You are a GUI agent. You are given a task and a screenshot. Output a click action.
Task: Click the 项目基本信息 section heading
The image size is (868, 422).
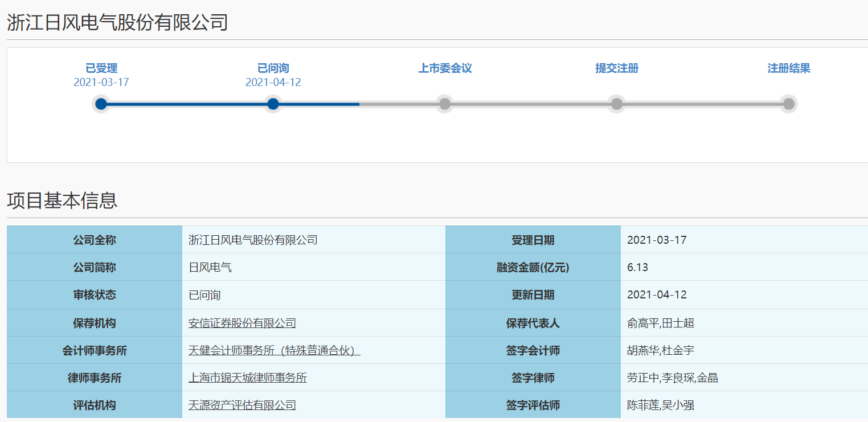[62, 201]
